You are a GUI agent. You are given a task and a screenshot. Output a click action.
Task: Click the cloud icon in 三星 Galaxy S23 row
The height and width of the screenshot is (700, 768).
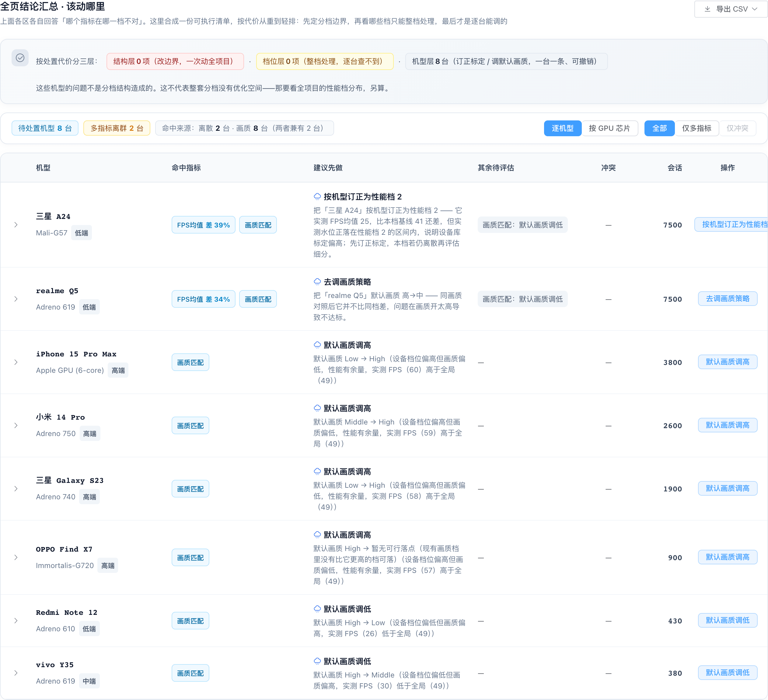(x=317, y=471)
